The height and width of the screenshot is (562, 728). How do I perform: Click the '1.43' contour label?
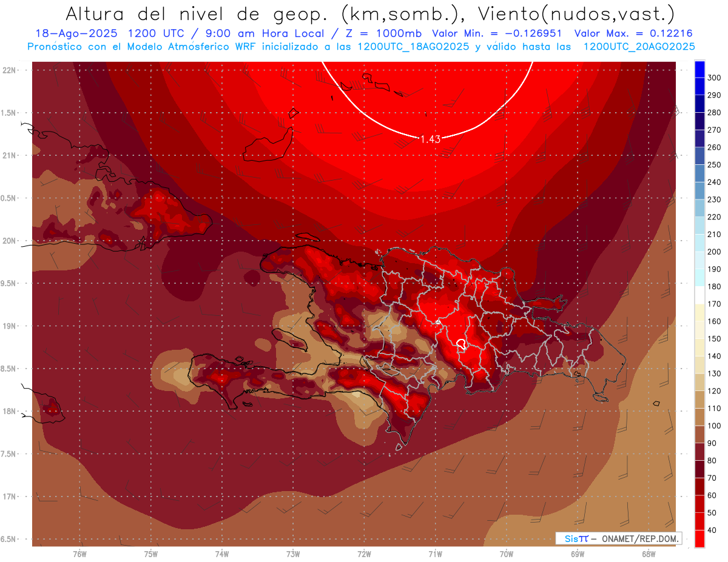pos(430,139)
